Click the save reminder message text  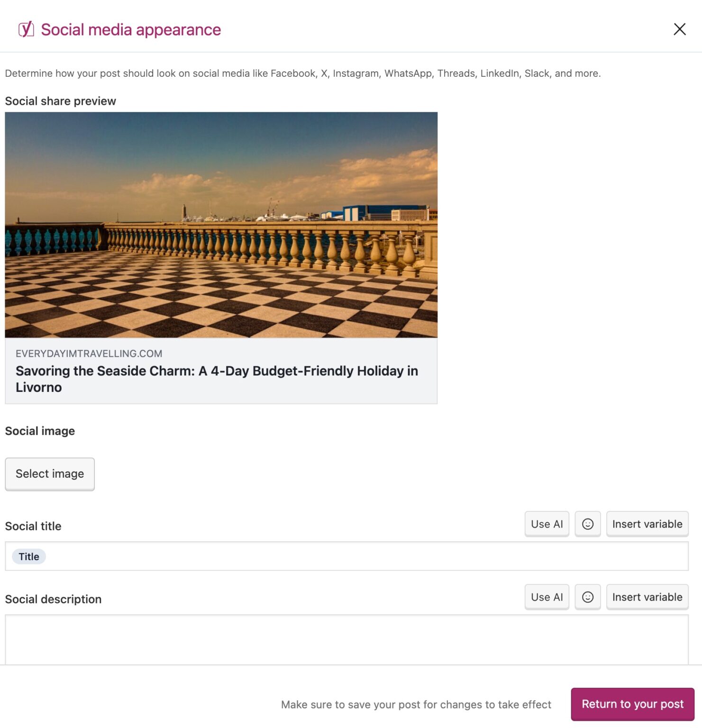(x=416, y=704)
